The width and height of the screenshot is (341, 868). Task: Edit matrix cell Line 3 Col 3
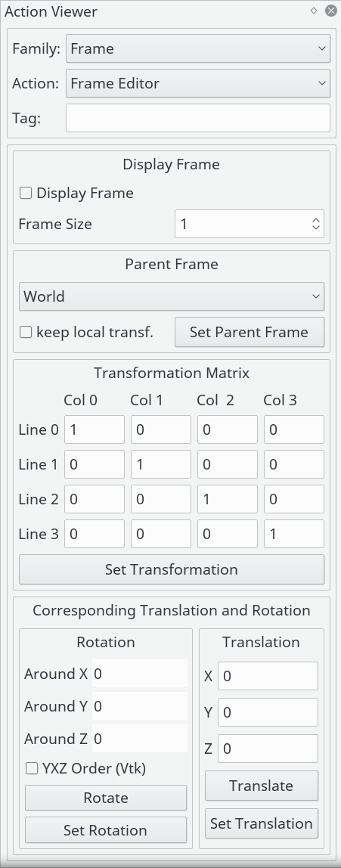pos(294,534)
